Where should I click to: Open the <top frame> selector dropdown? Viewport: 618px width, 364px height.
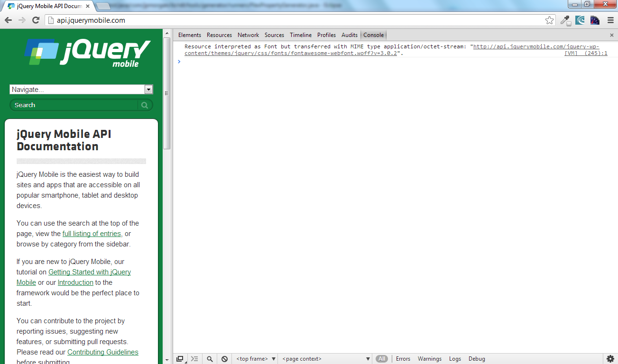click(x=256, y=359)
